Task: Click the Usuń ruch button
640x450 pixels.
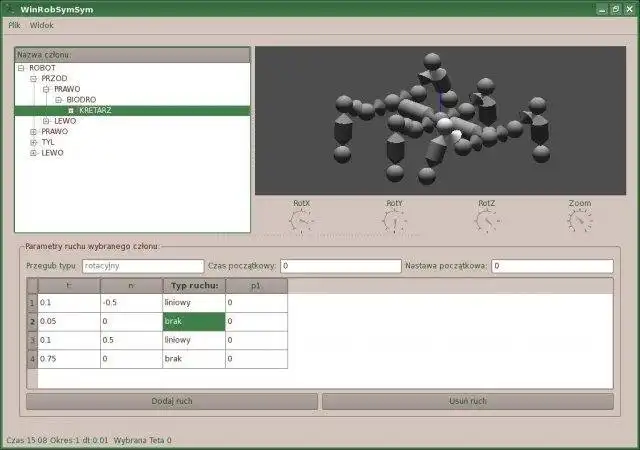Action: tap(468, 401)
